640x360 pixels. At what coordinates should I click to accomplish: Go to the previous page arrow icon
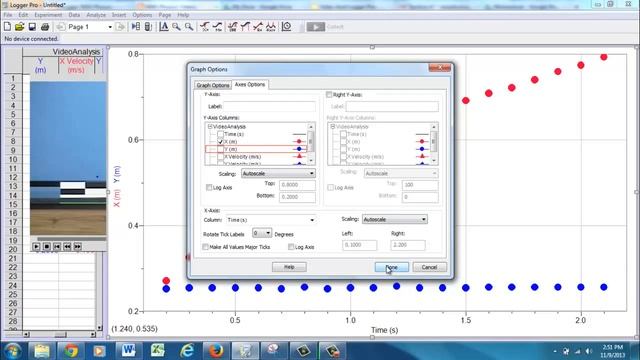click(60, 27)
